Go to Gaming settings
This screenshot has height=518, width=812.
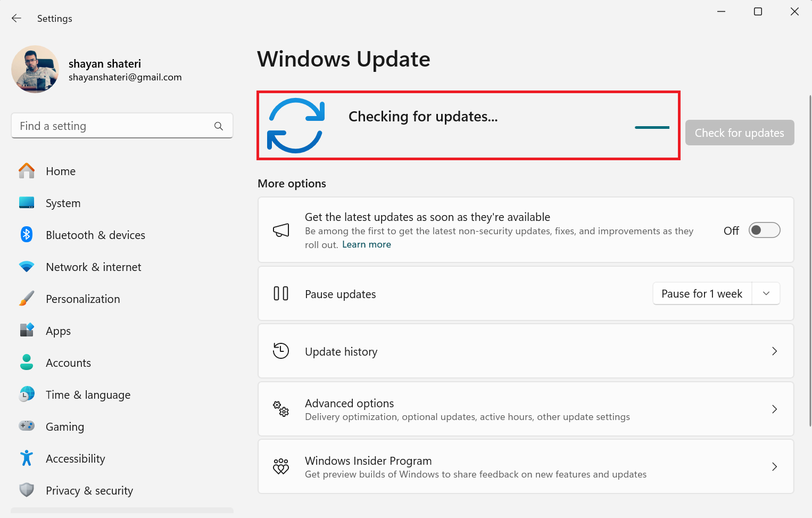tap(122, 426)
